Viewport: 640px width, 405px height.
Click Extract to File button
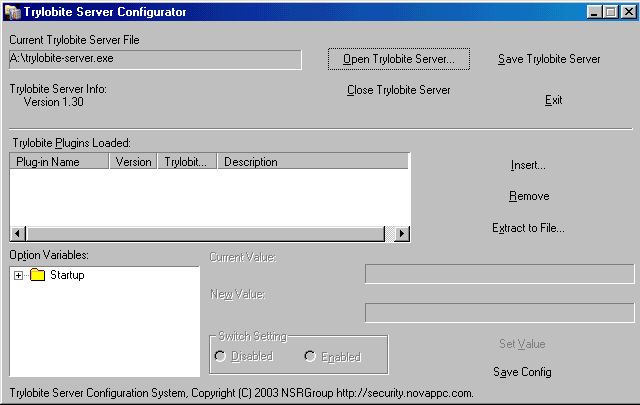[x=528, y=228]
